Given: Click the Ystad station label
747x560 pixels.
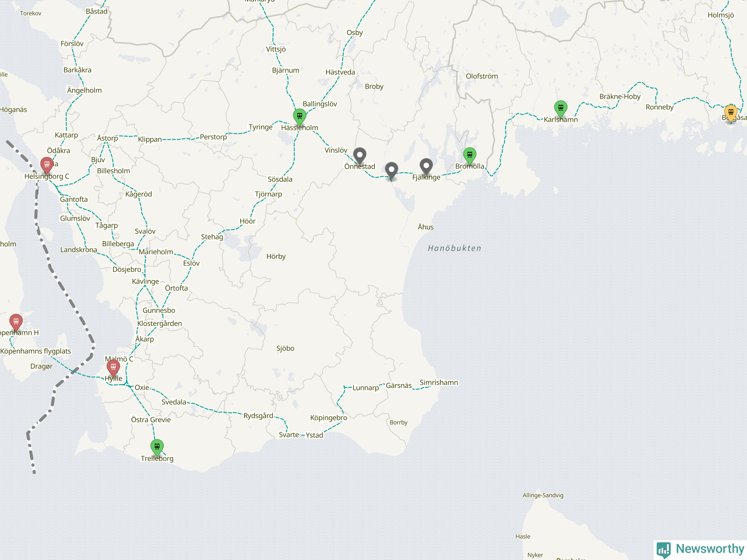Looking at the screenshot, I should (314, 435).
